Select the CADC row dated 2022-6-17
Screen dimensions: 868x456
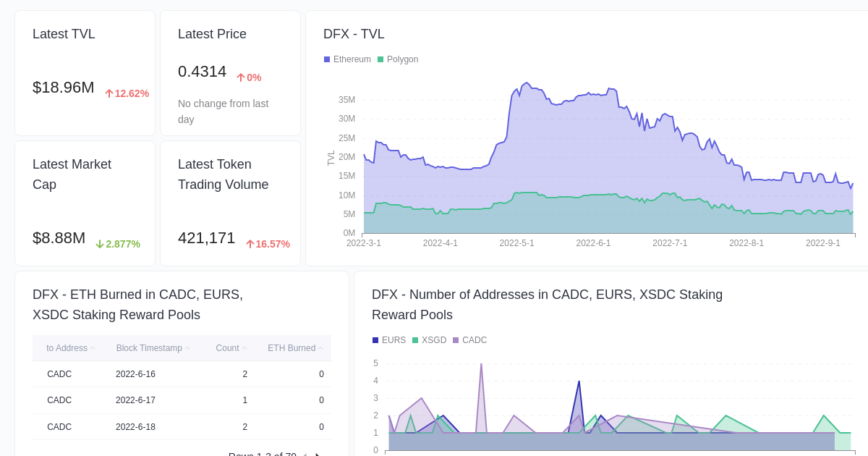coord(182,400)
